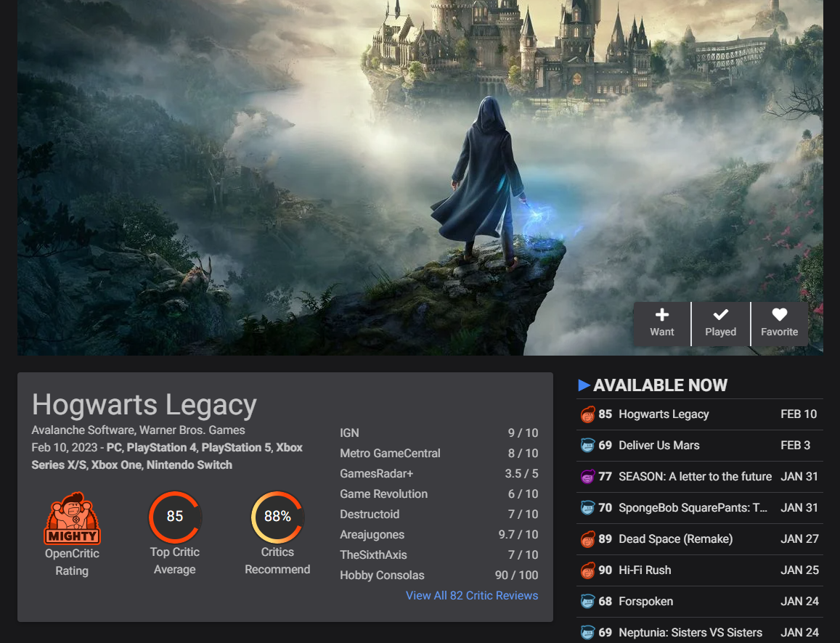Click the Avalanche Software, Warner Bros. Games text

pos(138,430)
